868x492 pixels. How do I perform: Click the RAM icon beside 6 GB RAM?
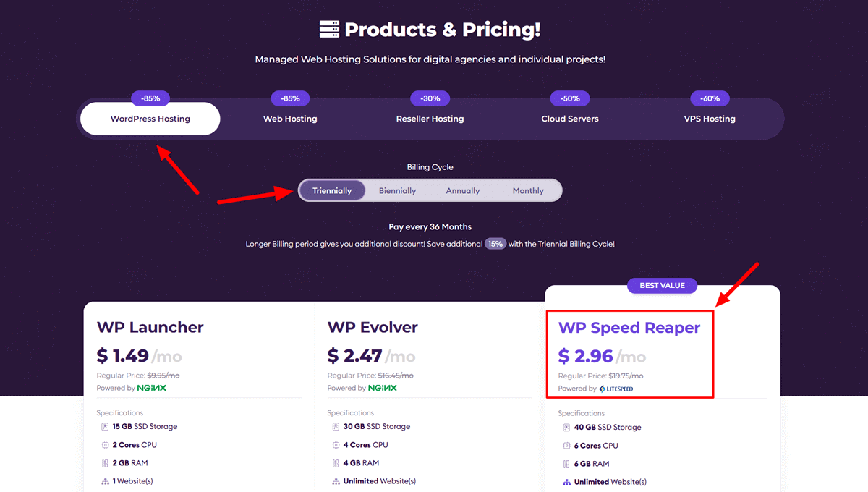566,464
